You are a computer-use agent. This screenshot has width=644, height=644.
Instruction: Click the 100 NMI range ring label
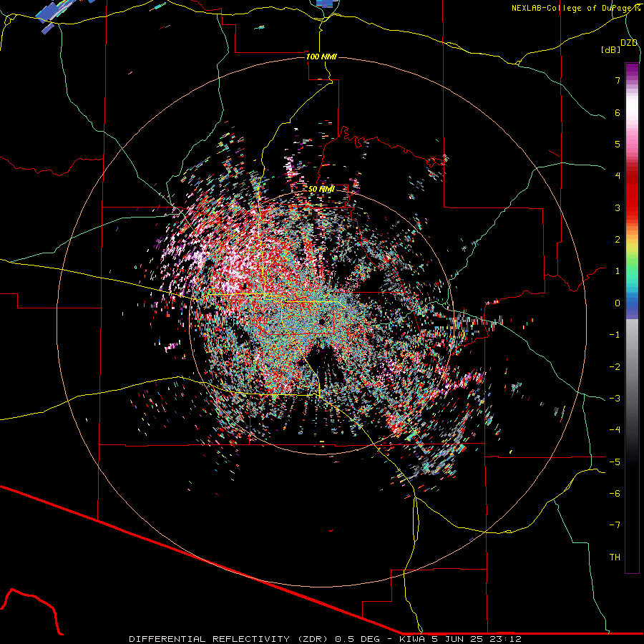[321, 57]
